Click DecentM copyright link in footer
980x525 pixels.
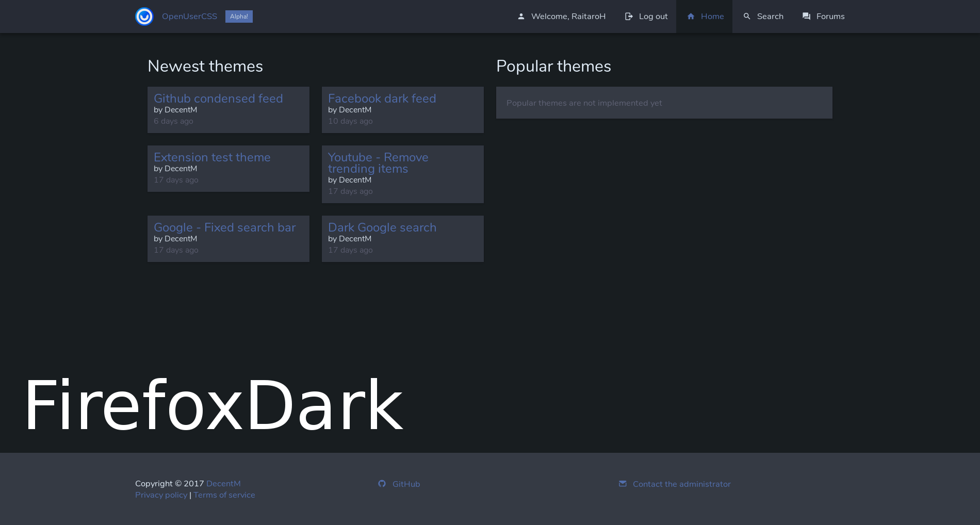click(223, 484)
